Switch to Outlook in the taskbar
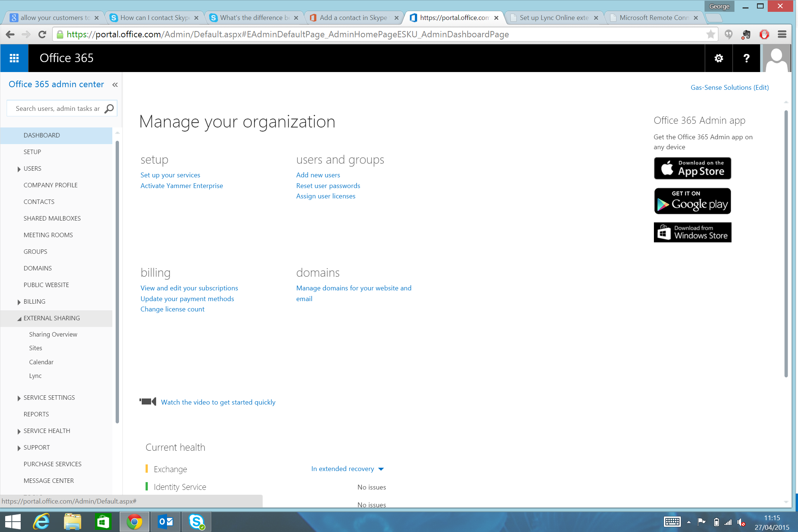Screen dimensions: 798x532 [165, 522]
